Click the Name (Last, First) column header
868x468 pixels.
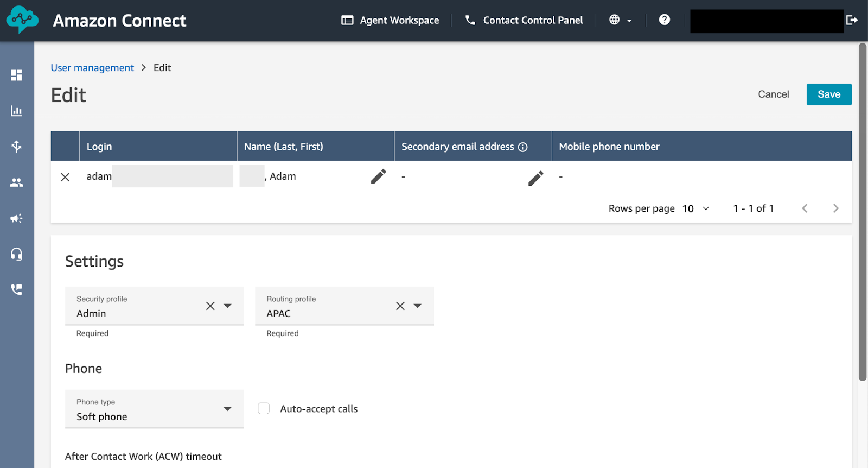click(316, 146)
